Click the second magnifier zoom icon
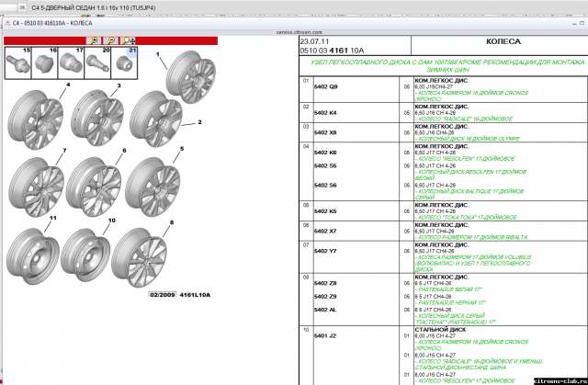 [x=111, y=41]
